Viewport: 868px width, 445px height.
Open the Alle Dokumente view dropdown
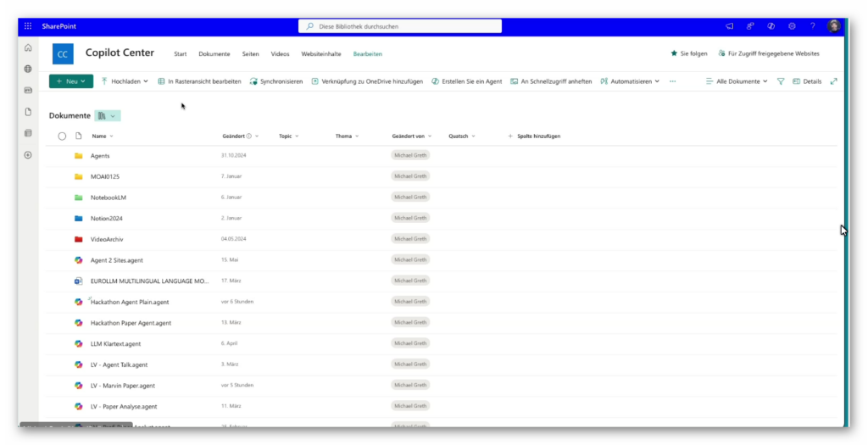click(x=737, y=81)
